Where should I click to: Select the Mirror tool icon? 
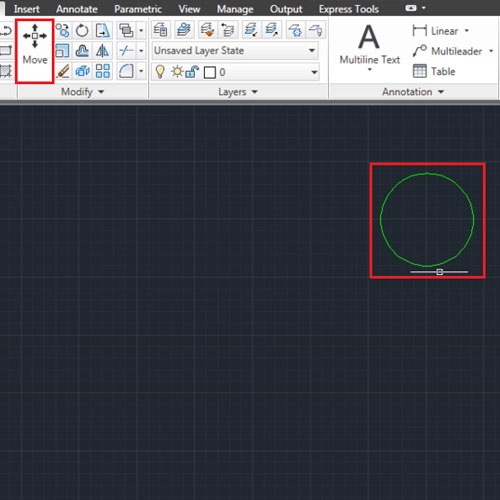102,51
